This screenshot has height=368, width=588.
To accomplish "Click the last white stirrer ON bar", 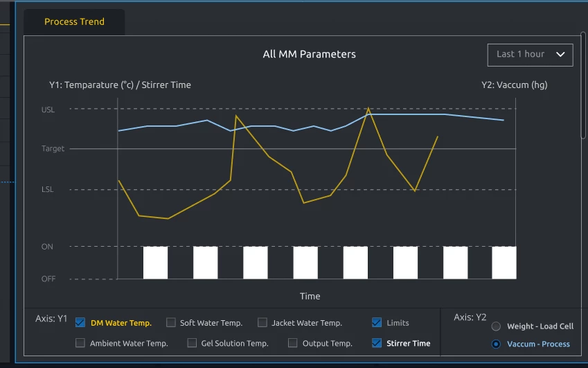I will [x=504, y=263].
